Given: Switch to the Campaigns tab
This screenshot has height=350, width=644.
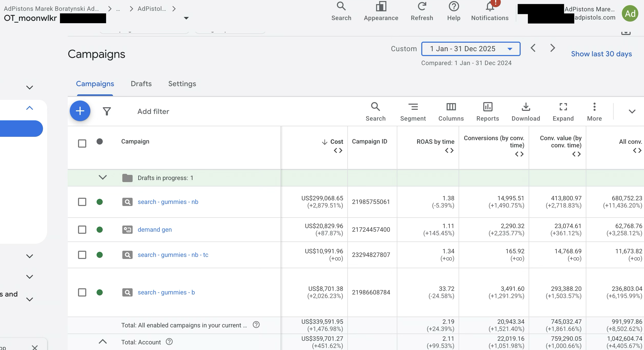Looking at the screenshot, I should 95,84.
